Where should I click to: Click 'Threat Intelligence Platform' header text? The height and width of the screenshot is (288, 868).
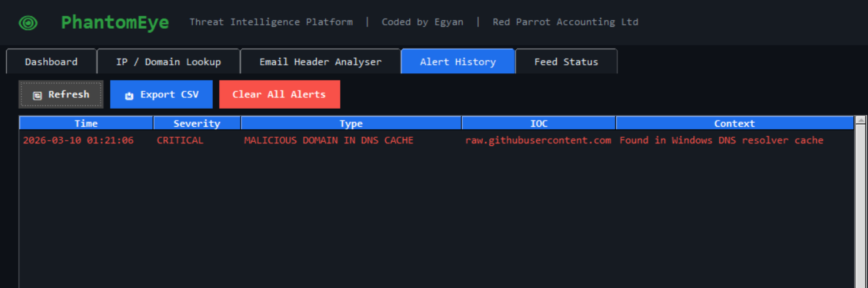tap(271, 22)
